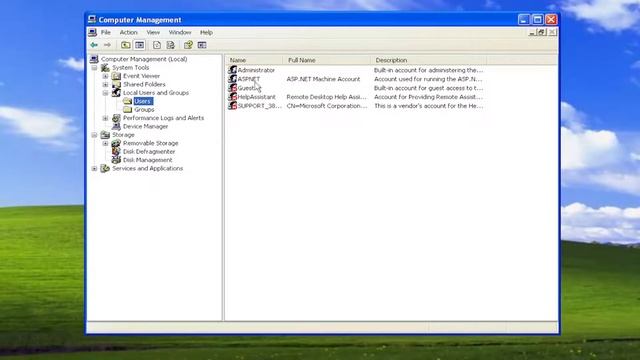Click the Back arrow toolbar button
This screenshot has width=640, height=360.
94,45
